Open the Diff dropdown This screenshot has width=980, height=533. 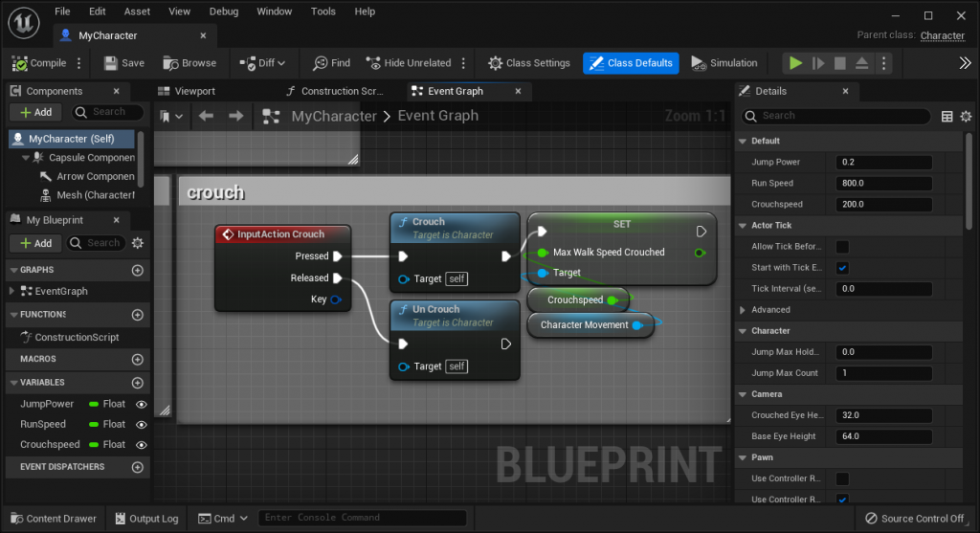262,63
